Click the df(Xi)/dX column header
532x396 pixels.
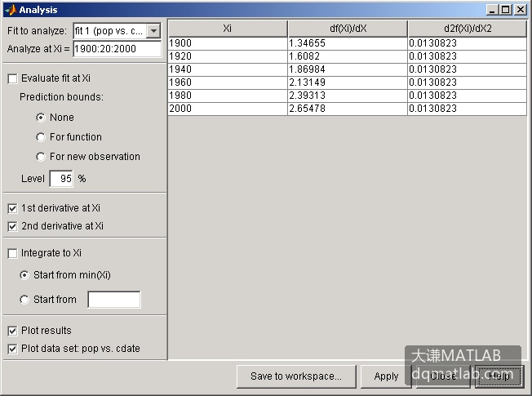click(x=348, y=29)
